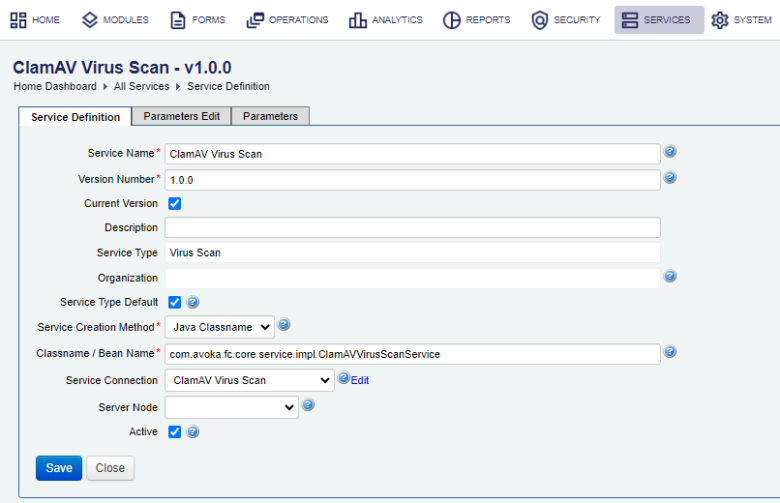The image size is (780, 503).
Task: Click the Security shield icon
Action: [x=540, y=20]
